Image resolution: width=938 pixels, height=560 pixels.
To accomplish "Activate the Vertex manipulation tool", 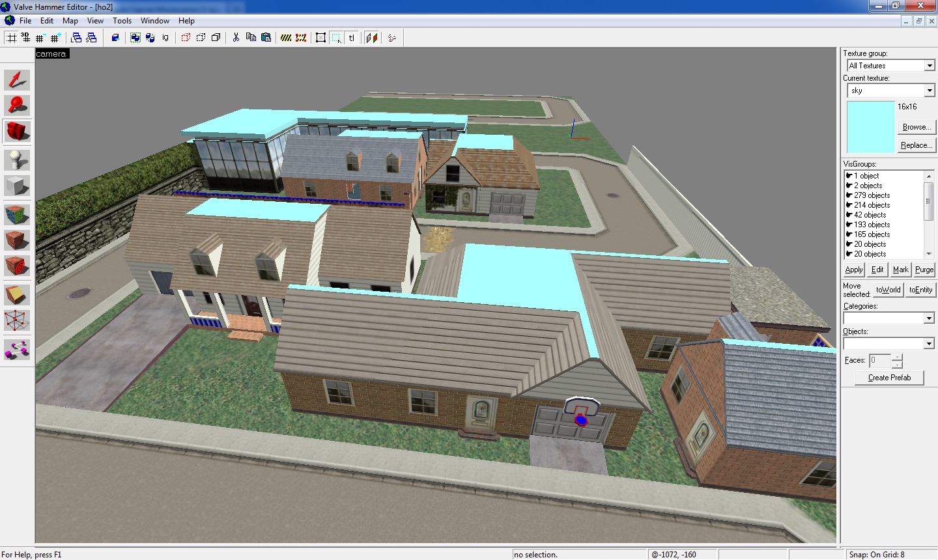I will tap(17, 320).
